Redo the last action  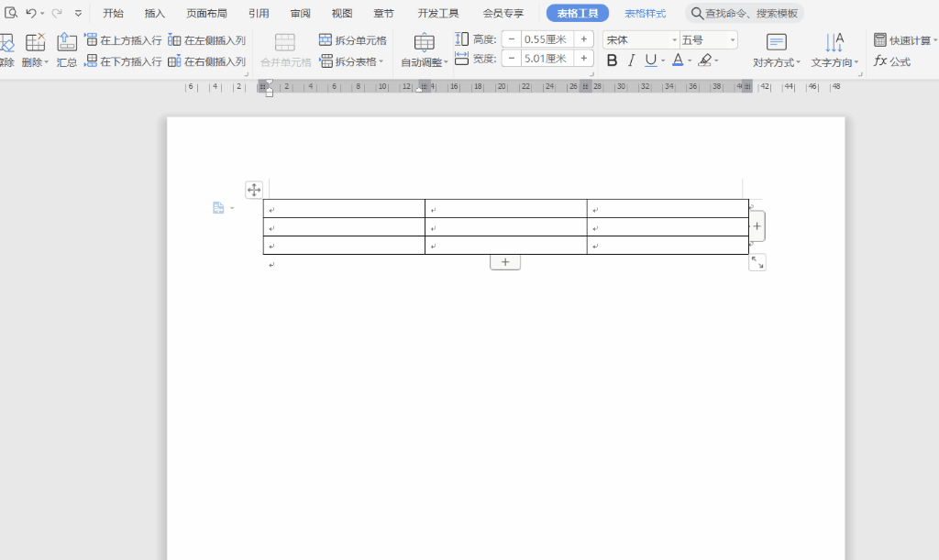pos(57,13)
